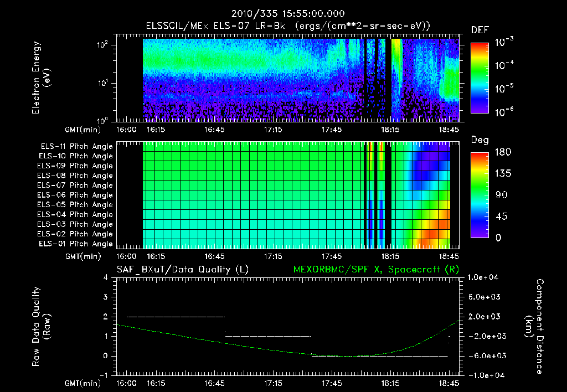Screen dimensions: 567x392
Task: Click 16:00 time label under data quality plot
Action: (126, 384)
